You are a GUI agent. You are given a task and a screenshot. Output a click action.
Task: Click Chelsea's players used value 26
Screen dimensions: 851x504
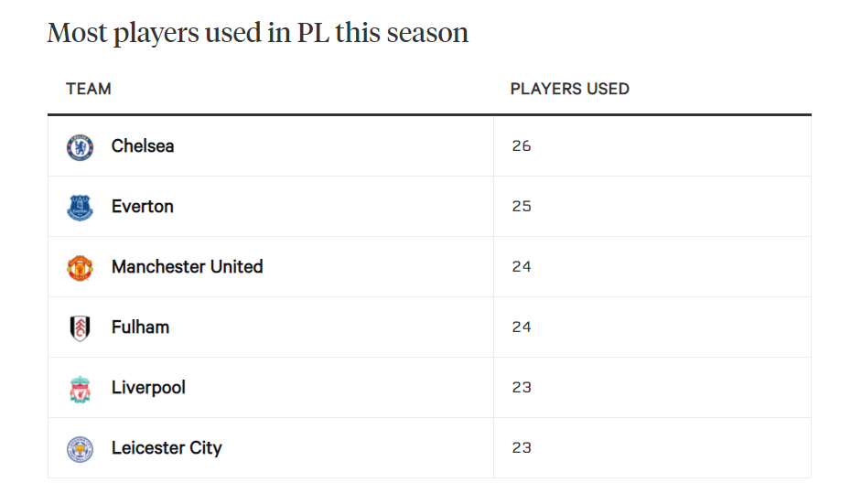[522, 146]
